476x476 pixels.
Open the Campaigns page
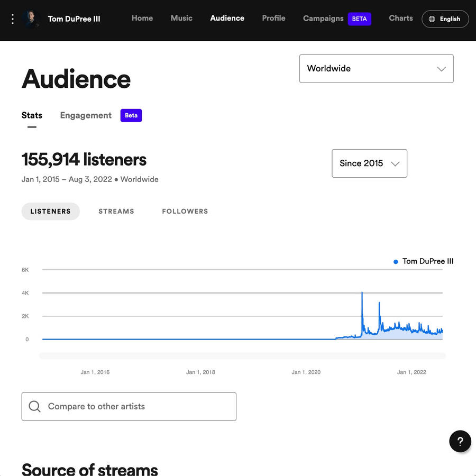pyautogui.click(x=323, y=18)
